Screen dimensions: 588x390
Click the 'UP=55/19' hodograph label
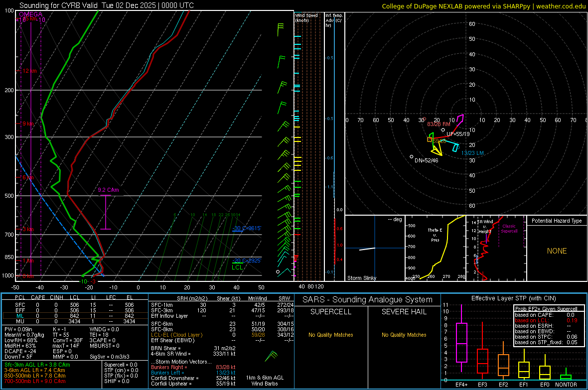(458, 134)
